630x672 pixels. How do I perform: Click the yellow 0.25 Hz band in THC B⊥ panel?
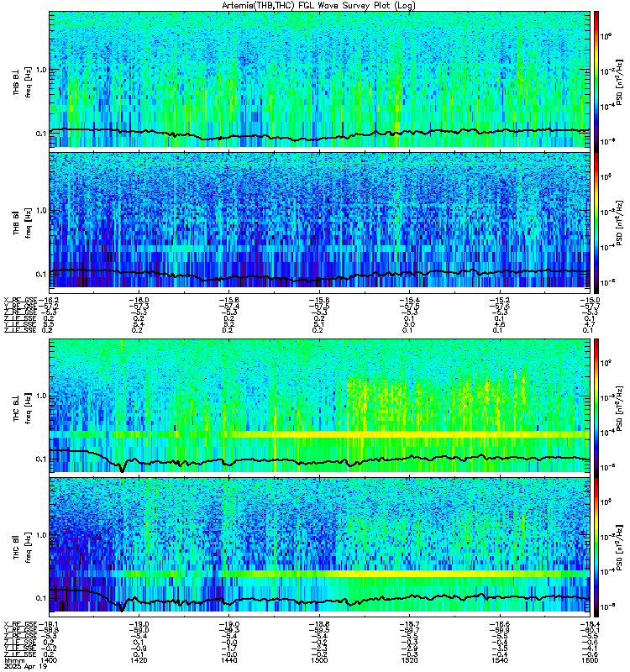point(320,434)
